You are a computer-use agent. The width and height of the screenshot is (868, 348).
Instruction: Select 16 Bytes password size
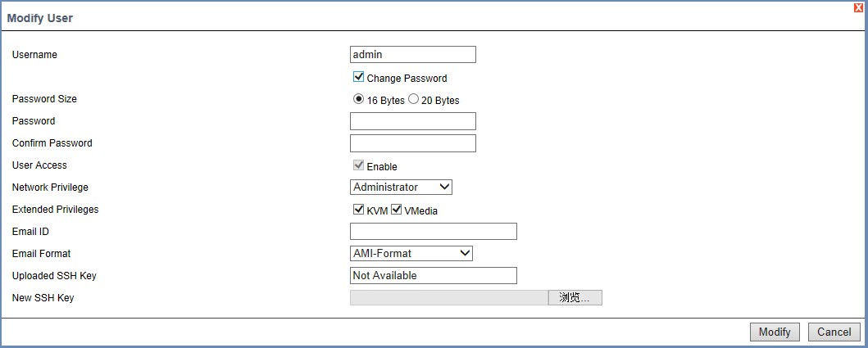358,99
